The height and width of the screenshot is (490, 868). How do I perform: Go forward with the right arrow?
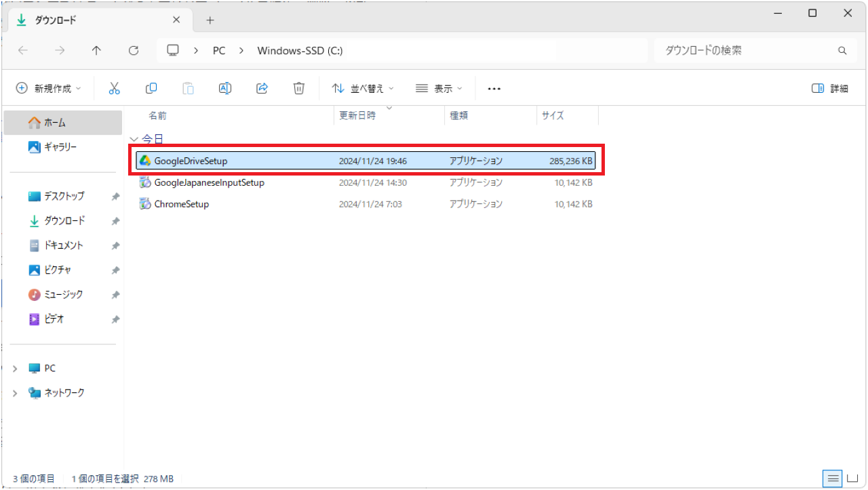click(60, 51)
